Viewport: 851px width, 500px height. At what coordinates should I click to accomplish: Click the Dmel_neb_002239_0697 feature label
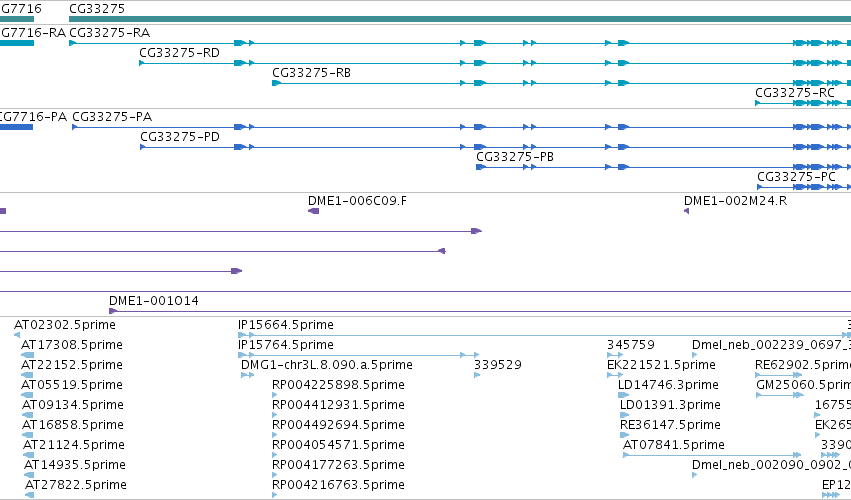771,345
